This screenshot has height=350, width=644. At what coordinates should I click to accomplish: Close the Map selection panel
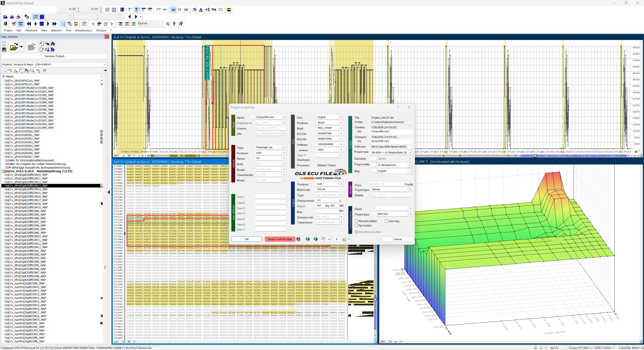(107, 37)
